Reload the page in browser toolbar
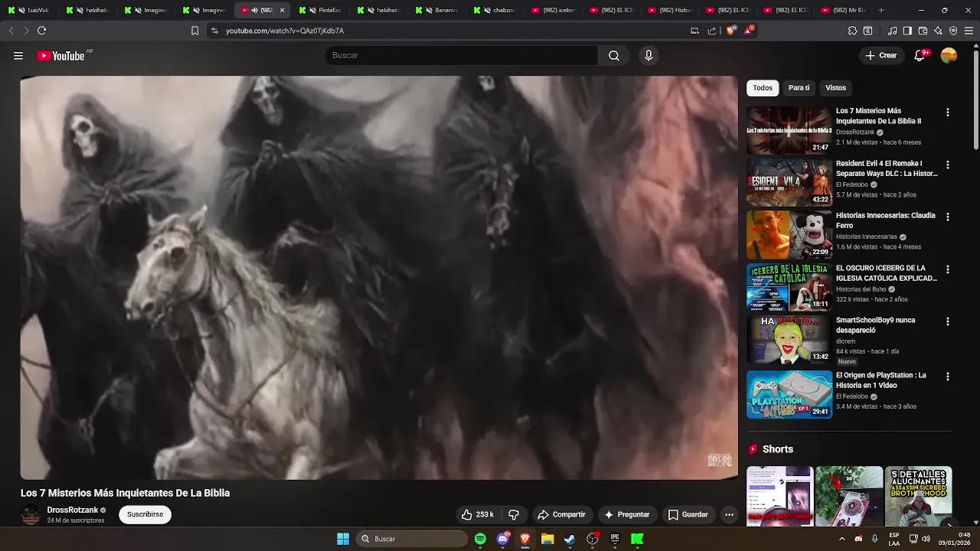The width and height of the screenshot is (980, 551). point(41,31)
